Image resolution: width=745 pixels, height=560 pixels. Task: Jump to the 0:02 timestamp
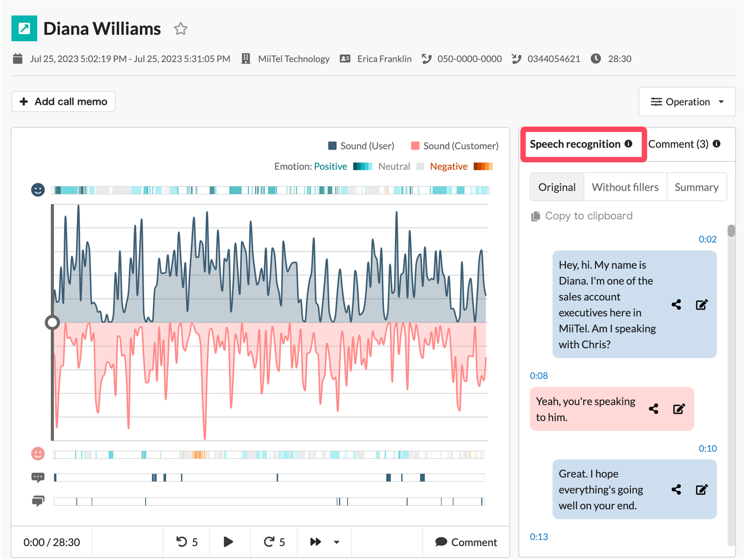point(707,239)
